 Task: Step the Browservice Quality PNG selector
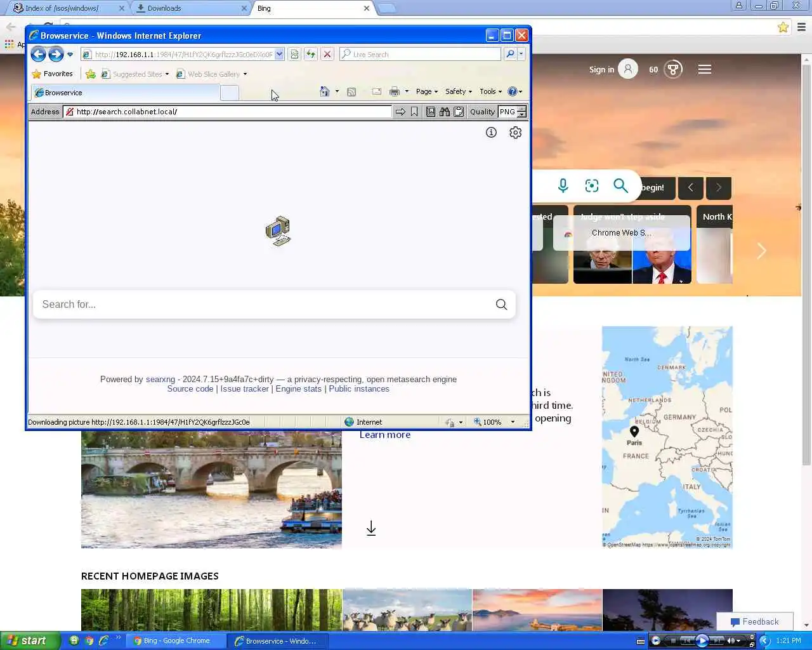(x=521, y=112)
